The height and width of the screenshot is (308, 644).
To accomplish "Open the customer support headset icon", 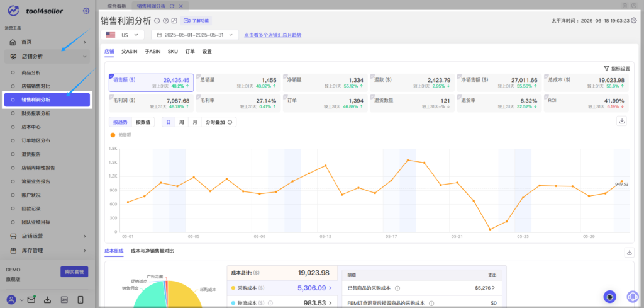I will (631, 296).
